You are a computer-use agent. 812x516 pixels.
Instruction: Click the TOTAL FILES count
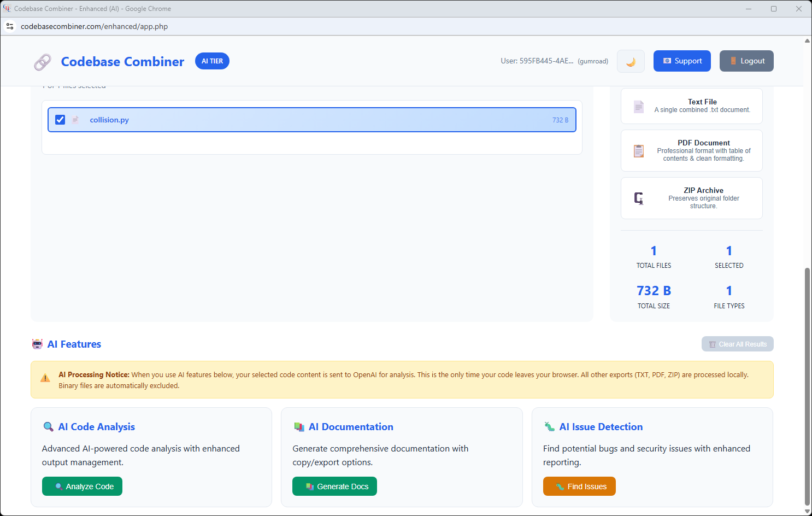[654, 251]
